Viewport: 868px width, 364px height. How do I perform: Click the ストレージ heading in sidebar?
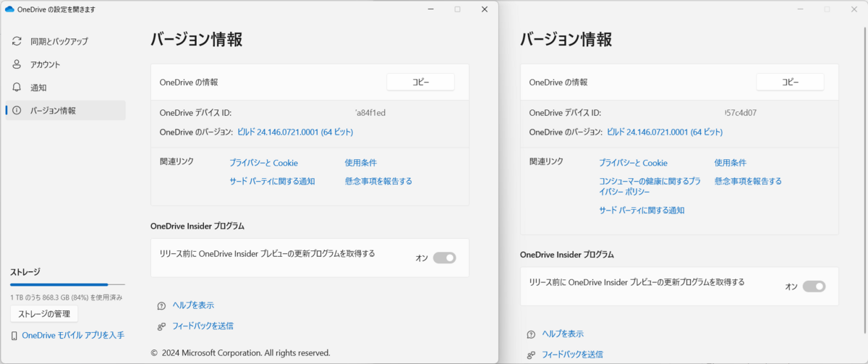tap(25, 272)
